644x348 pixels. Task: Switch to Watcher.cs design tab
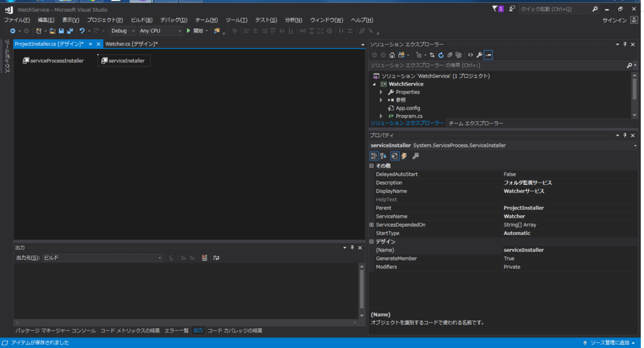131,44
